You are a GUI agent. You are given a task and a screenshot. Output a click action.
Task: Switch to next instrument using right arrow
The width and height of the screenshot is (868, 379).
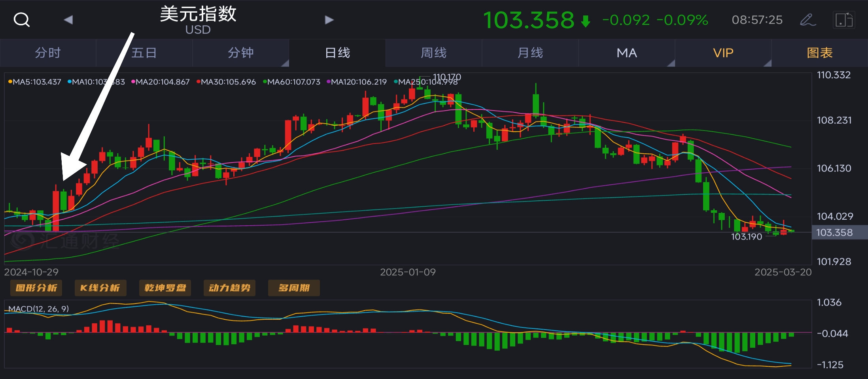coord(329,19)
